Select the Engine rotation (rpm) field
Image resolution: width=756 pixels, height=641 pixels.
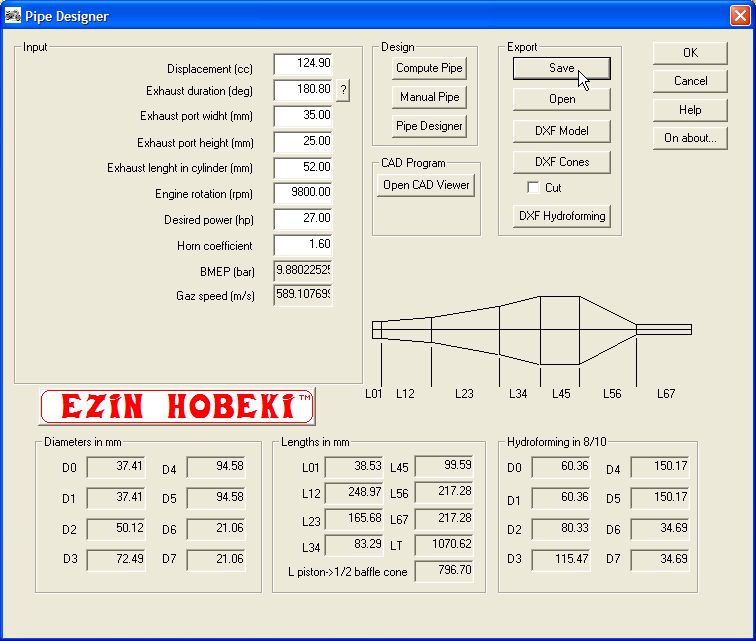click(x=302, y=193)
